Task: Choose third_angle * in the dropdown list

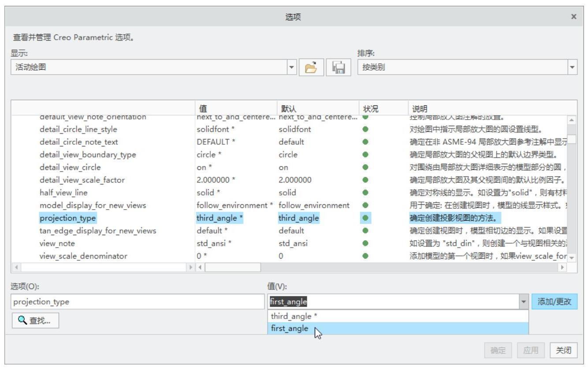Action: 294,316
